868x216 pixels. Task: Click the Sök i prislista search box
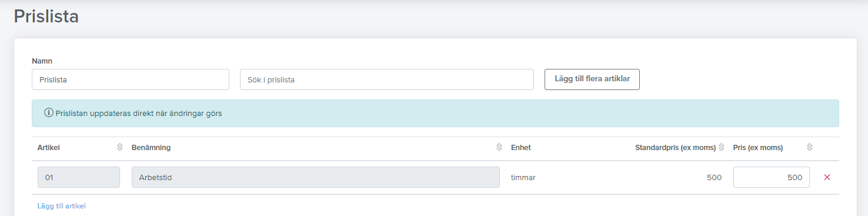point(387,79)
